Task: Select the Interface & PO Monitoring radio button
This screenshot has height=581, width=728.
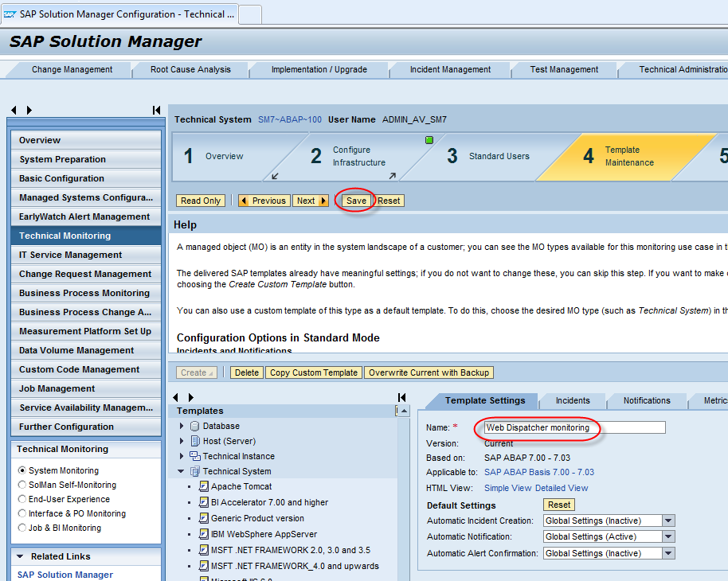Action: point(22,513)
